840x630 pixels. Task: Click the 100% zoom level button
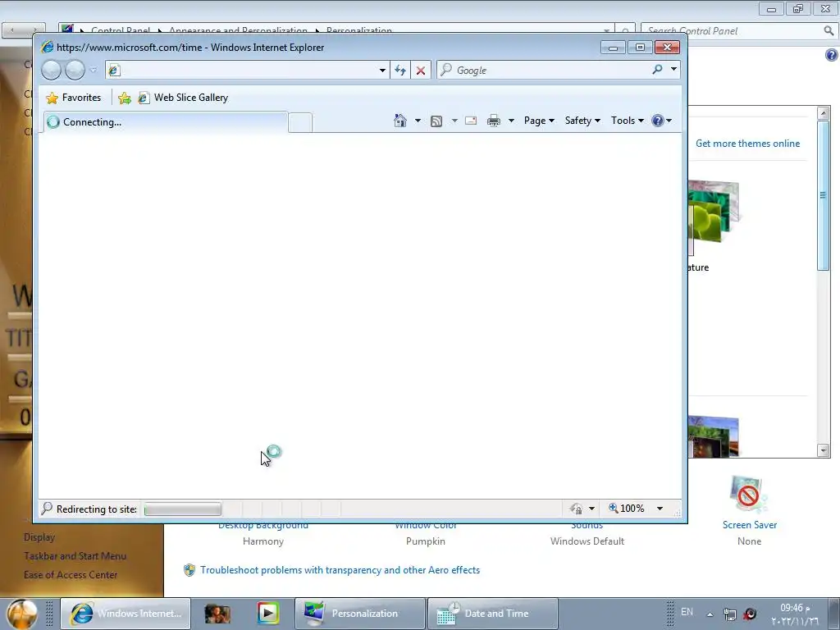point(626,509)
